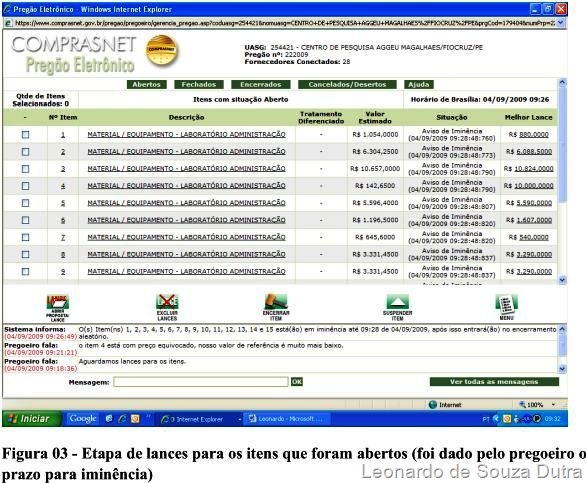The image size is (586, 483).
Task: Check the checkbox for item 6
Action: [x=25, y=220]
